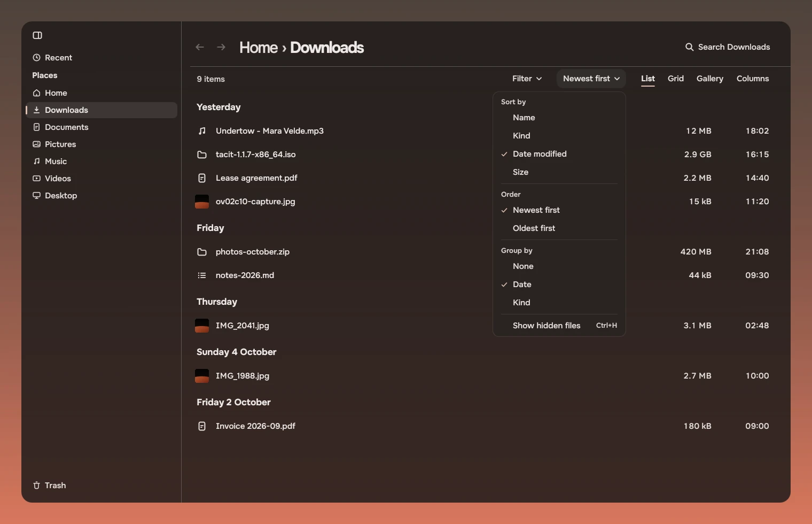This screenshot has width=812, height=524.
Task: Close the Newest first sort dropdown
Action: tap(591, 79)
